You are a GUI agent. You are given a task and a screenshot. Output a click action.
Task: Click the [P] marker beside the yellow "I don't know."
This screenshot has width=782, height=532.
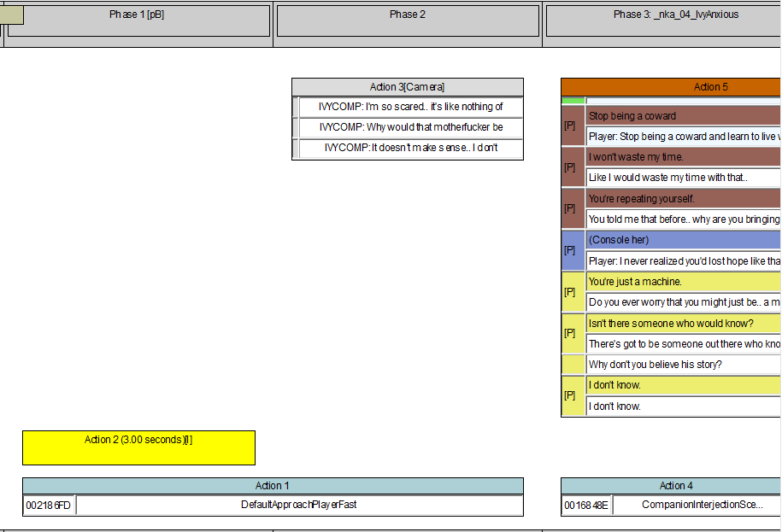pos(573,395)
